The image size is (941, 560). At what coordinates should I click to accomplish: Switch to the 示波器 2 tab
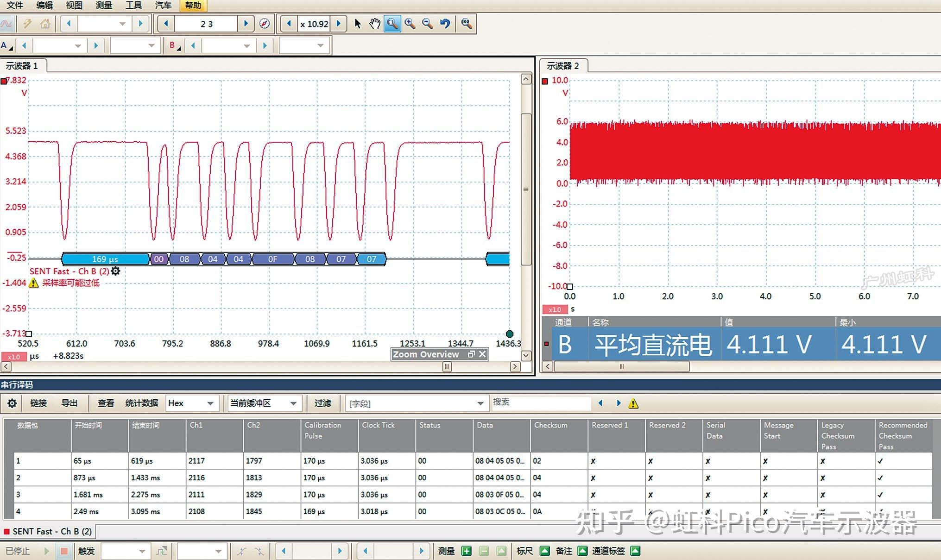tap(562, 66)
